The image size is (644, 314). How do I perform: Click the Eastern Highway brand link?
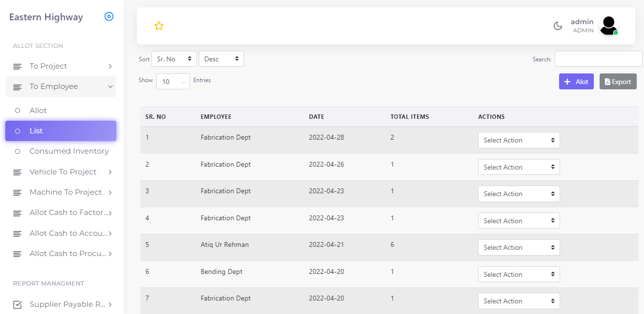pyautogui.click(x=46, y=17)
